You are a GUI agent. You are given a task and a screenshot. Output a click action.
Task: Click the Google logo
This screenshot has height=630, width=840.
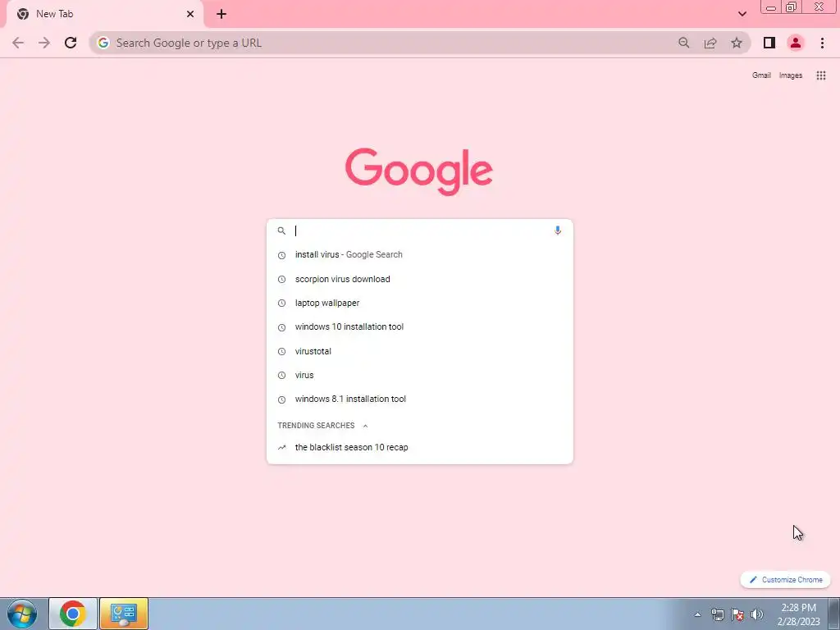[419, 171]
